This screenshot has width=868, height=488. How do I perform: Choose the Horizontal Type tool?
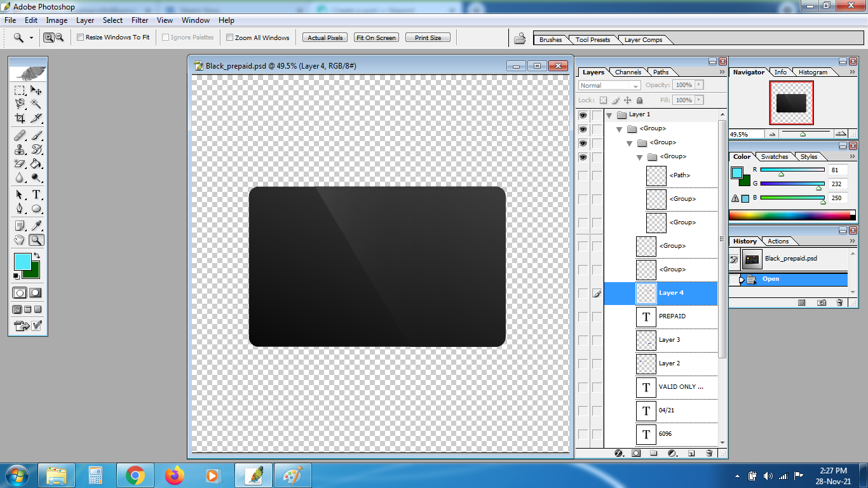tap(36, 194)
